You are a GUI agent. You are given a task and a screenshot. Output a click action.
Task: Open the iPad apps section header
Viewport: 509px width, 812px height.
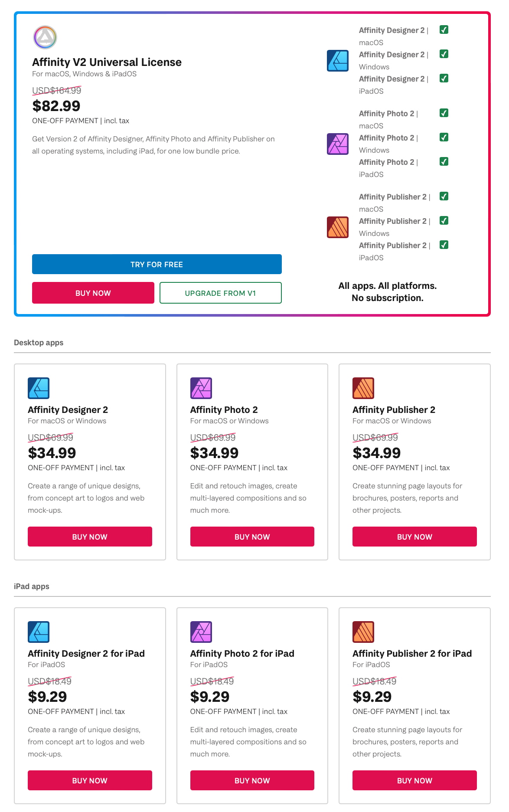tap(32, 586)
